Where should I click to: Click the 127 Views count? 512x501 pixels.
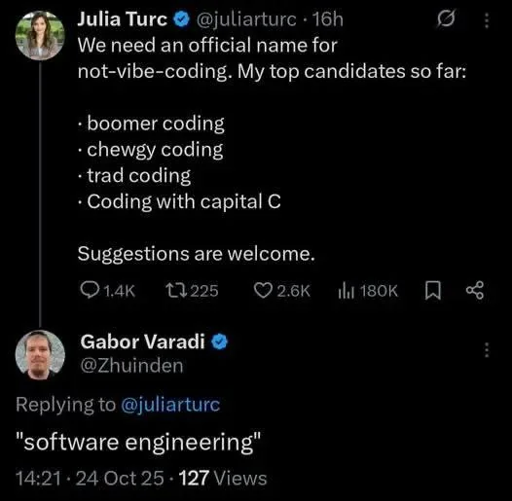click(x=223, y=478)
